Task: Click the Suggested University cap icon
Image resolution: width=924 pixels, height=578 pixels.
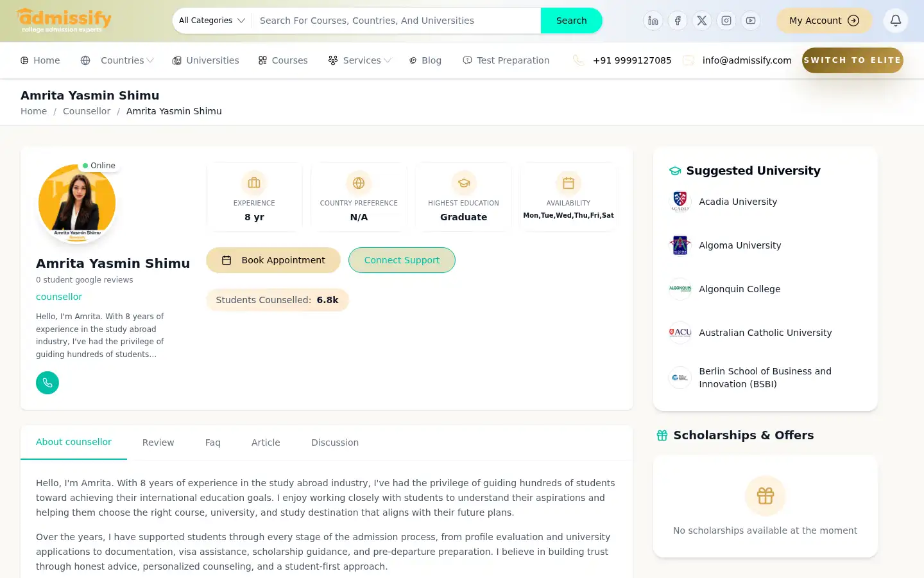Action: pos(675,171)
